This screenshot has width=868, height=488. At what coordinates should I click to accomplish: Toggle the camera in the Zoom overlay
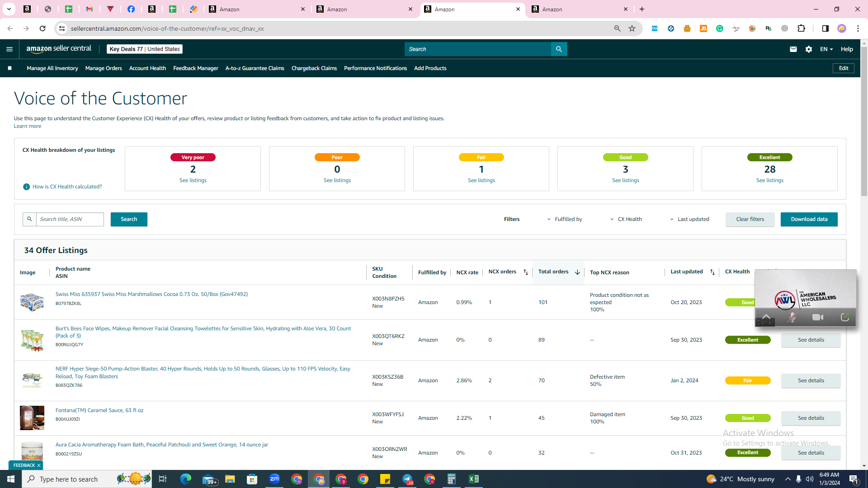coord(818,317)
